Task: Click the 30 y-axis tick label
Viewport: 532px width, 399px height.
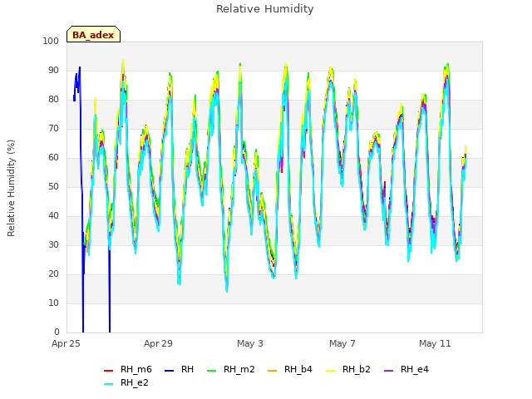Action: pos(53,245)
